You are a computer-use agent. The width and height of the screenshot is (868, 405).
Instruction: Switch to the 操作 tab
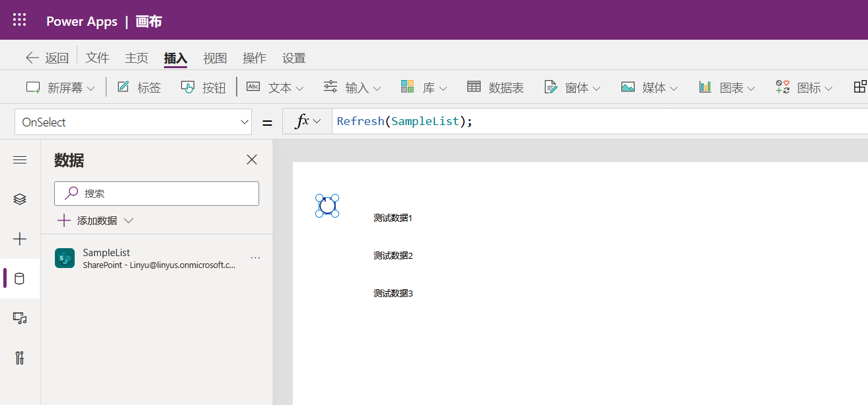[x=255, y=58]
